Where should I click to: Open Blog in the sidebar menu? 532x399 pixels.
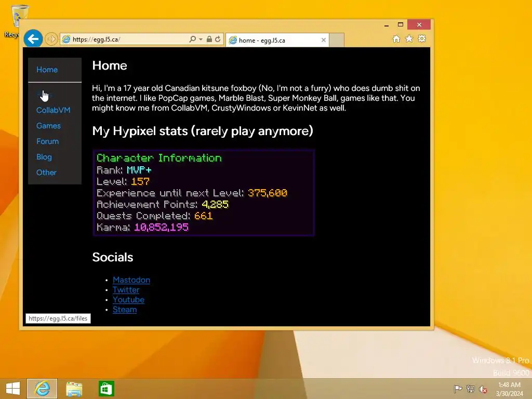[x=44, y=157]
